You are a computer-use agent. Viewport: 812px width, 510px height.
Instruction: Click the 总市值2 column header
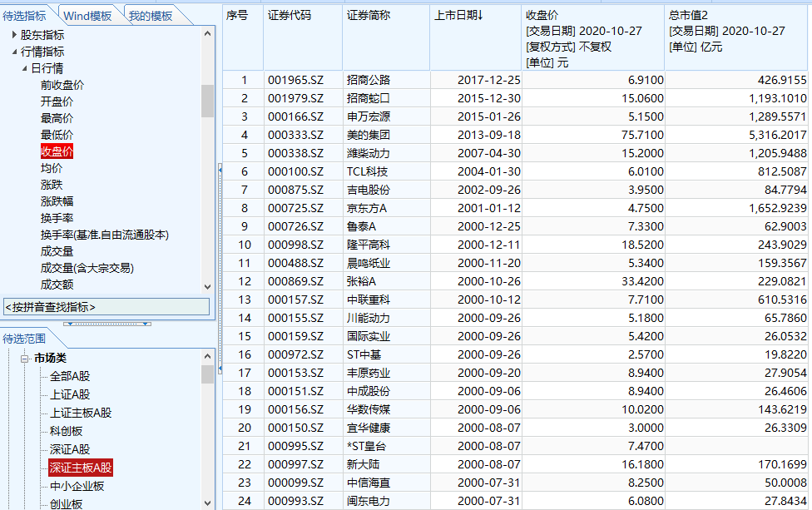736,37
